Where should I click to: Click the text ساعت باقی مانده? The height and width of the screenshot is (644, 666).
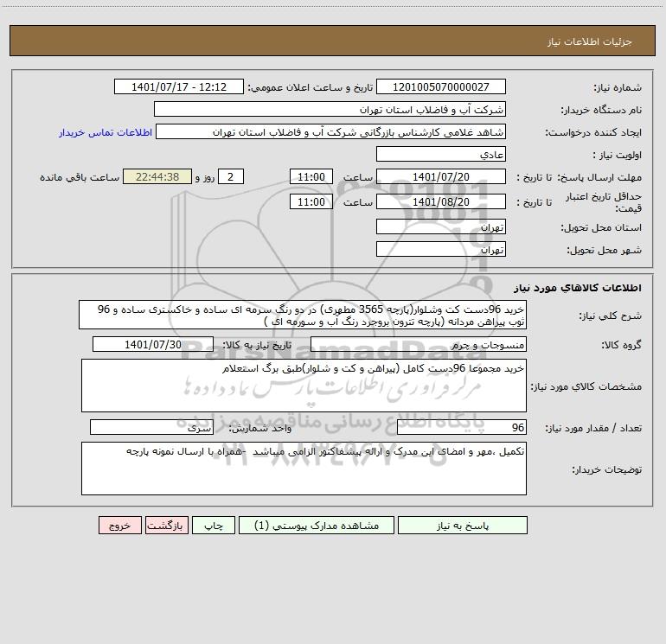pos(80,177)
